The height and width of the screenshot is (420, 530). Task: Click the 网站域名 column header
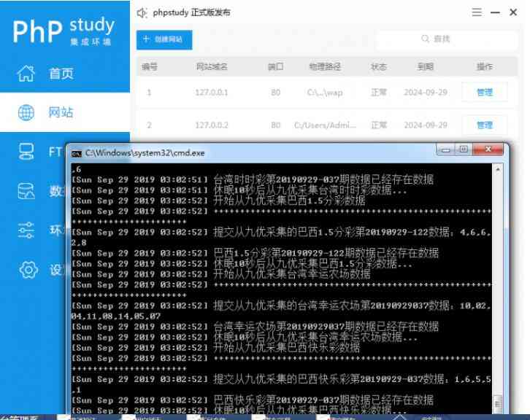(x=212, y=66)
